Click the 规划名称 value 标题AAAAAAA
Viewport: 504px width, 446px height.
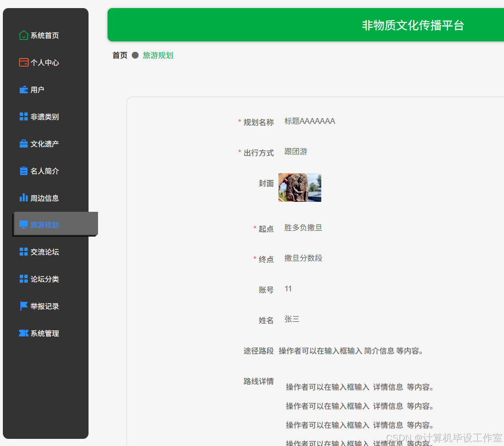[x=309, y=121]
